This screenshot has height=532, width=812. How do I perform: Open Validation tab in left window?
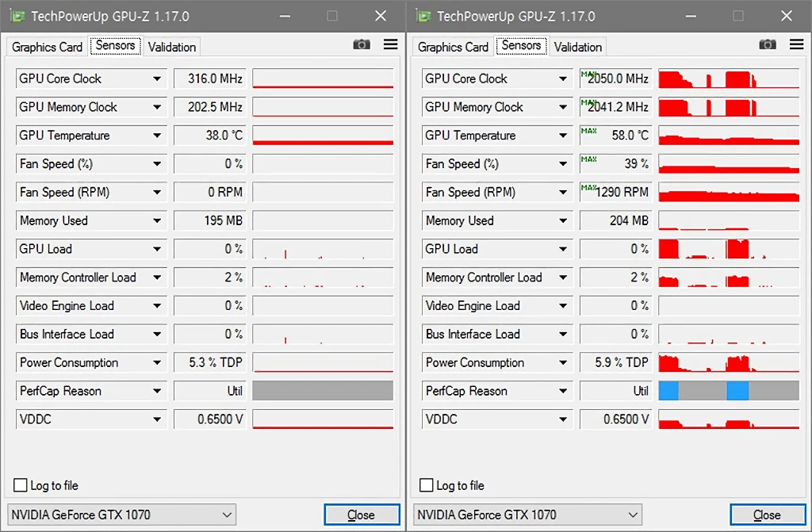tap(172, 47)
